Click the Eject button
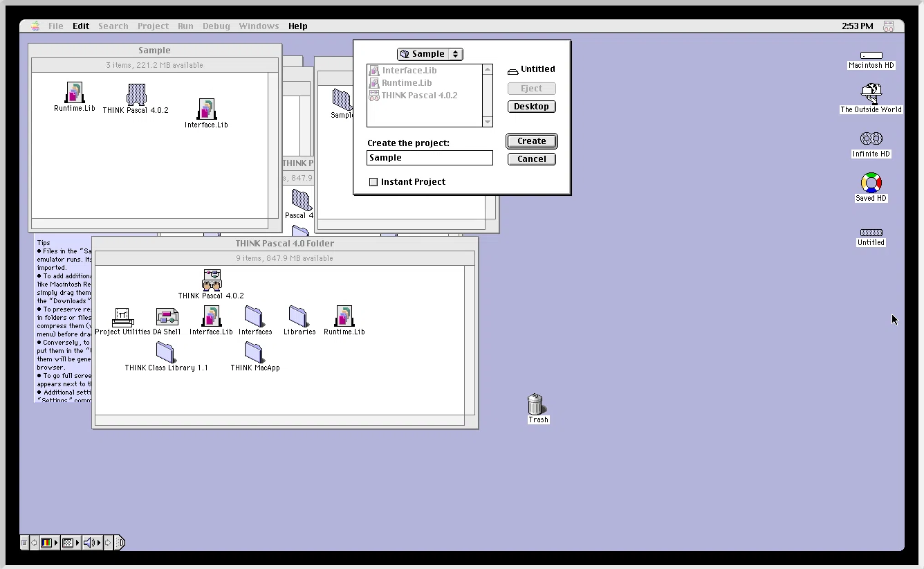This screenshot has height=569, width=924. tap(532, 89)
